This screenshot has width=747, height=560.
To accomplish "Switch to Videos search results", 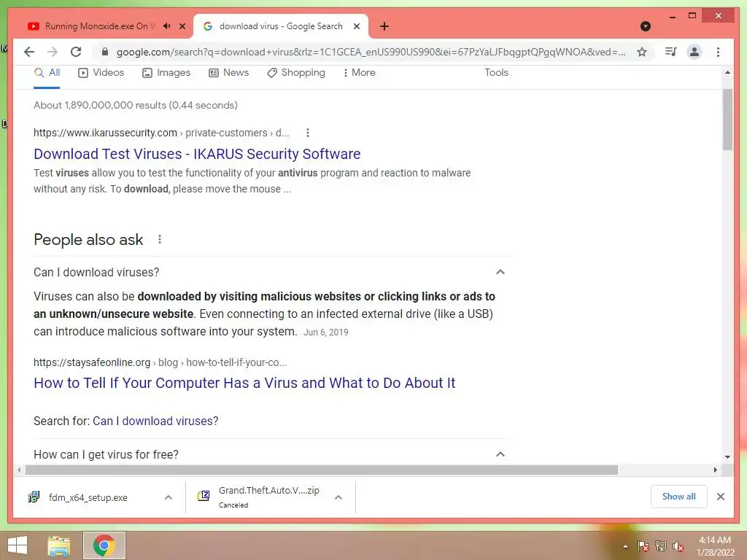I will tap(101, 73).
